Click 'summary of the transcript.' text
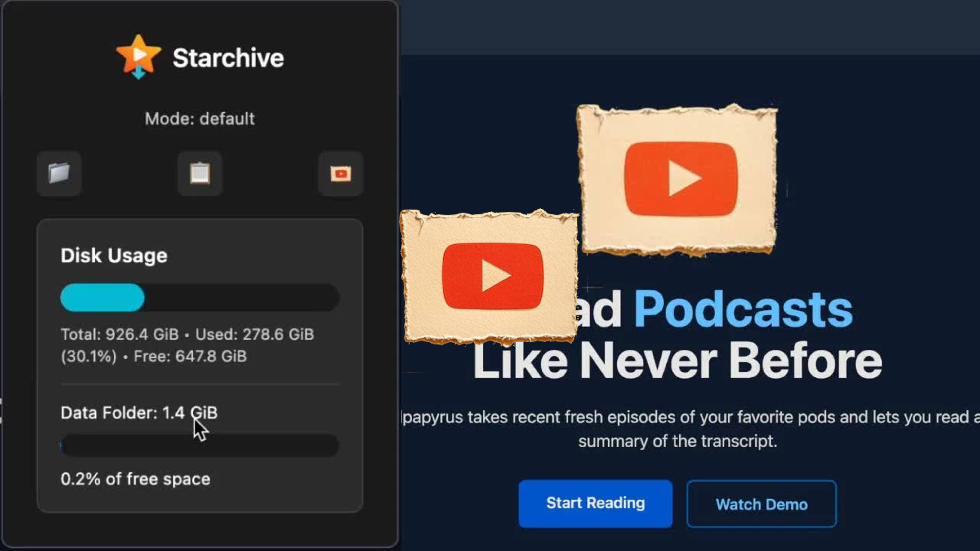Viewport: 980px width, 551px height. coord(678,441)
